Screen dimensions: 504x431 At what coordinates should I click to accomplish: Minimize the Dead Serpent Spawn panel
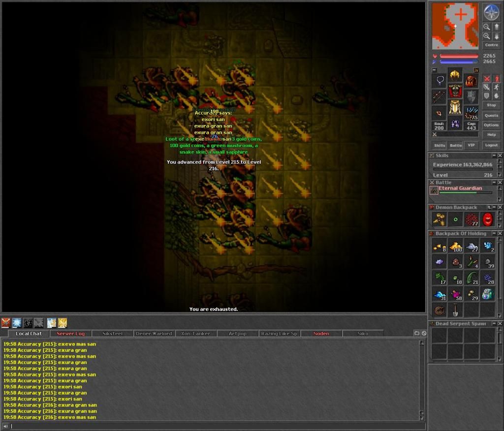494,323
